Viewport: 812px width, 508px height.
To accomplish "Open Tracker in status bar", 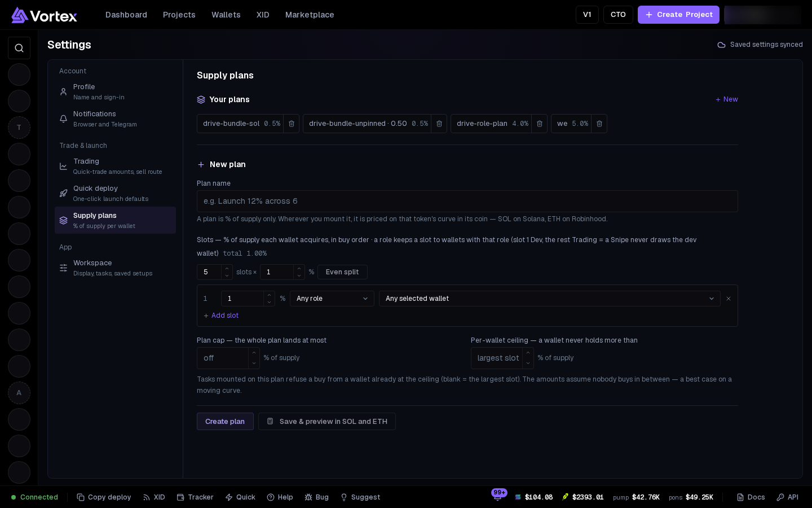I will (x=195, y=497).
